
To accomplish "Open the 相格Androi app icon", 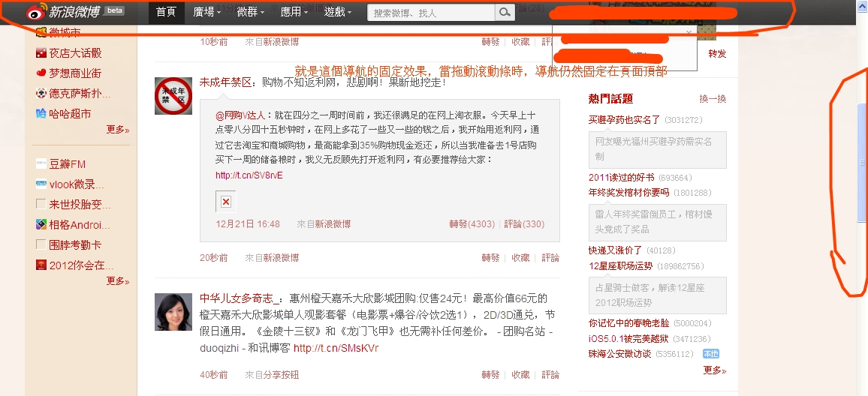I will click(x=41, y=224).
